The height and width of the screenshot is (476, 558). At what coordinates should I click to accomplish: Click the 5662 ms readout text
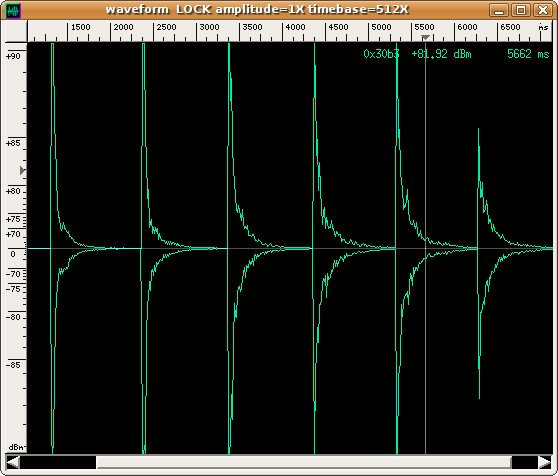pos(528,54)
